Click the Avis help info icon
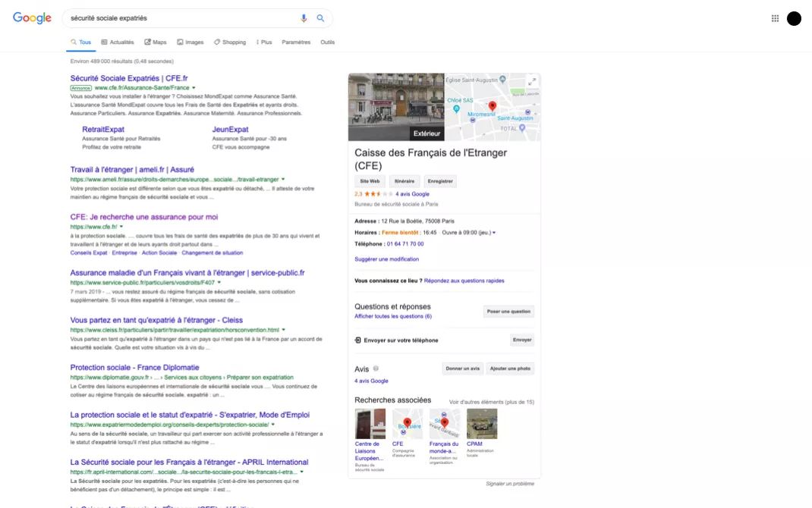812x508 pixels. click(376, 368)
